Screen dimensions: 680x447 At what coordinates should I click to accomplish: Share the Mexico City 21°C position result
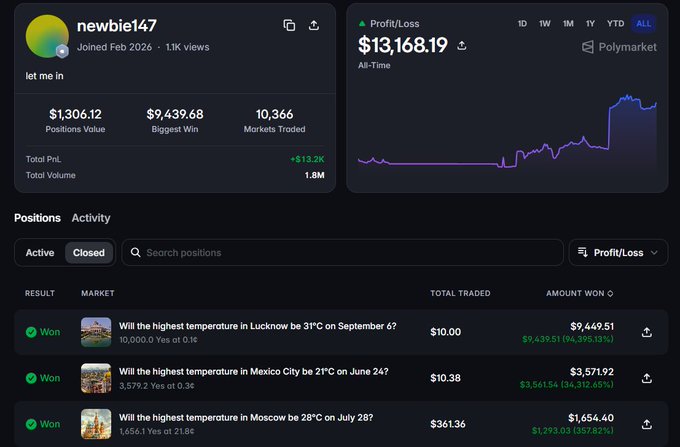(647, 378)
